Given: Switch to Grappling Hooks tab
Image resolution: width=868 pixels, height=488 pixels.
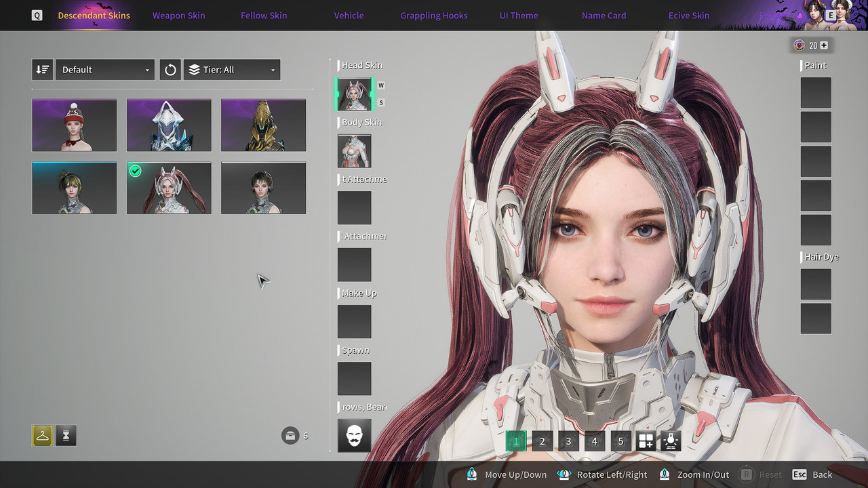Looking at the screenshot, I should (434, 16).
